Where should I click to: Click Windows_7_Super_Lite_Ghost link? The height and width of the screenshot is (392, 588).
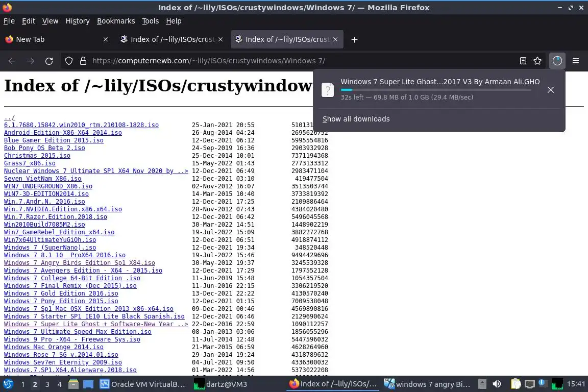(x=96, y=324)
